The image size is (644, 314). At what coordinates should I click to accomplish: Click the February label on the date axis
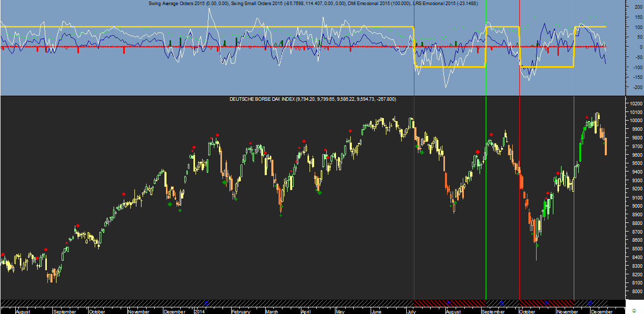240,311
